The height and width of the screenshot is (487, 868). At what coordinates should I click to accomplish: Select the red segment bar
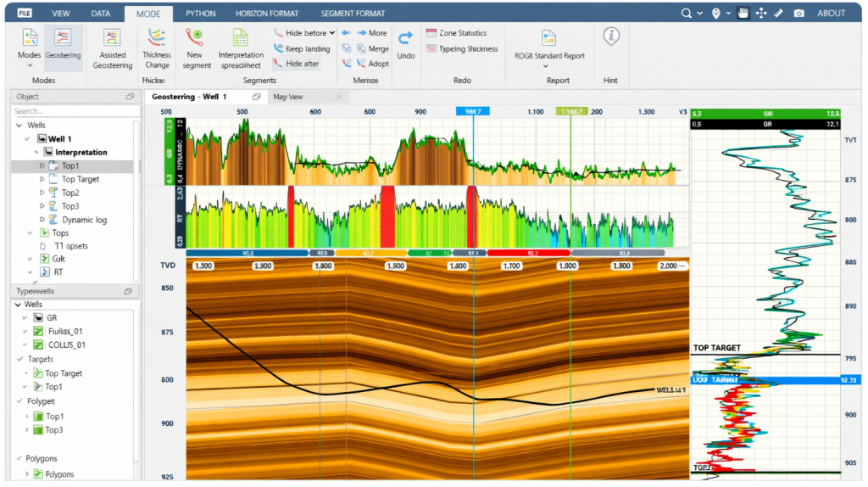click(x=529, y=253)
